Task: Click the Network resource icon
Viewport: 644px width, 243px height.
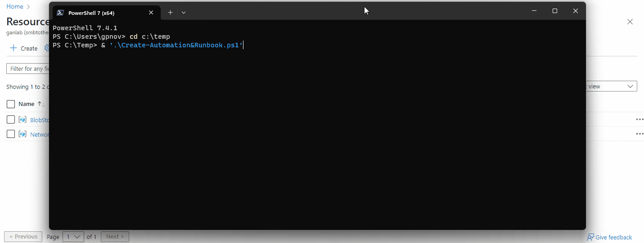Action: click(23, 134)
